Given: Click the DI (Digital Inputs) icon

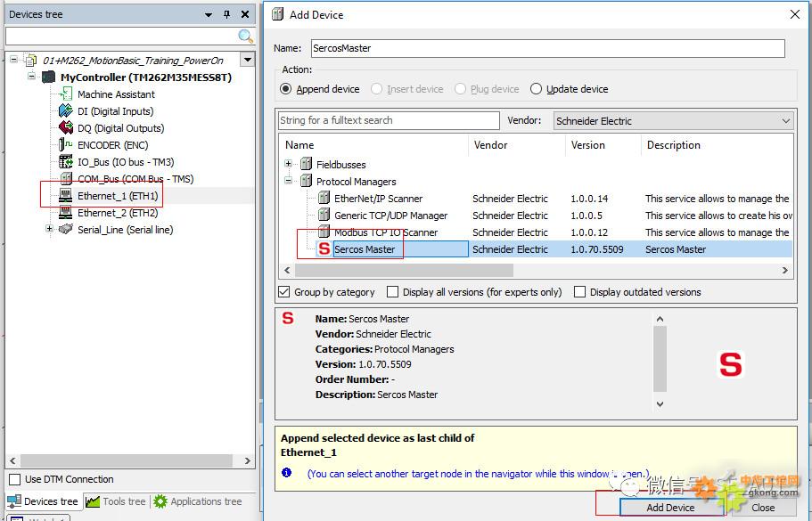Looking at the screenshot, I should coord(66,110).
